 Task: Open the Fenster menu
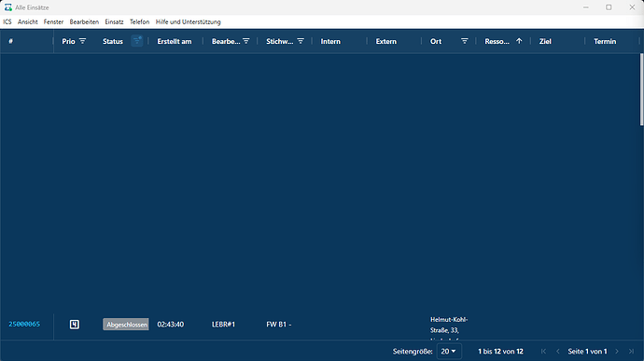click(53, 21)
